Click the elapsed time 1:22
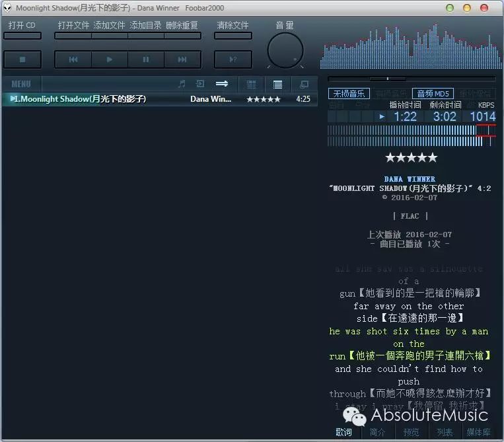This screenshot has height=442, width=504. [405, 117]
